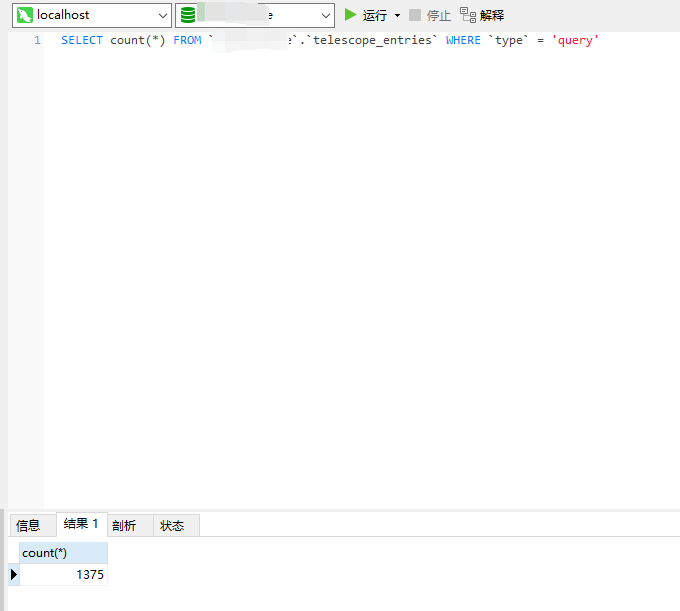680x611 pixels.
Task: Click line number 1 in editor gutter
Action: [x=37, y=41]
